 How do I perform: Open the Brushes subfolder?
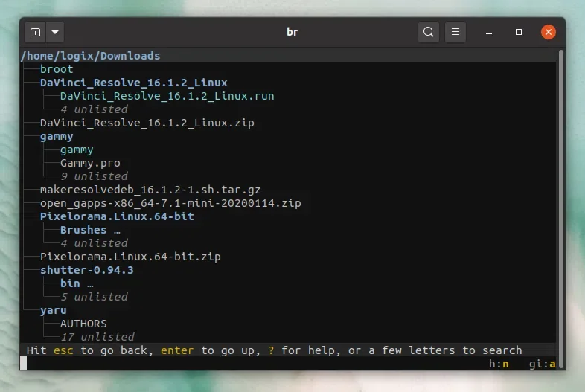(x=83, y=230)
